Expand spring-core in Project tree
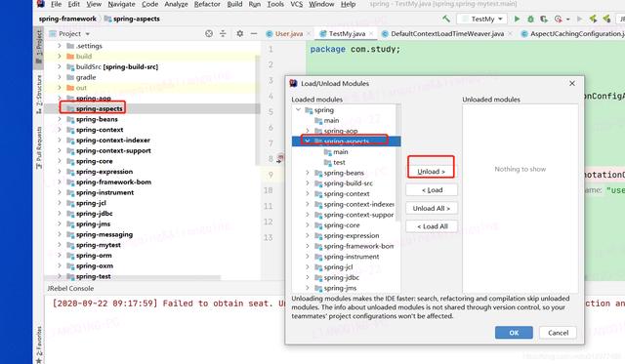 60,161
